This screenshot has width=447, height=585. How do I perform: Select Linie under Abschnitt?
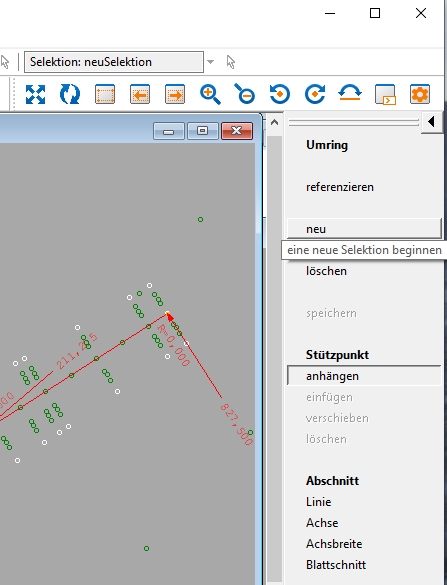click(x=318, y=502)
